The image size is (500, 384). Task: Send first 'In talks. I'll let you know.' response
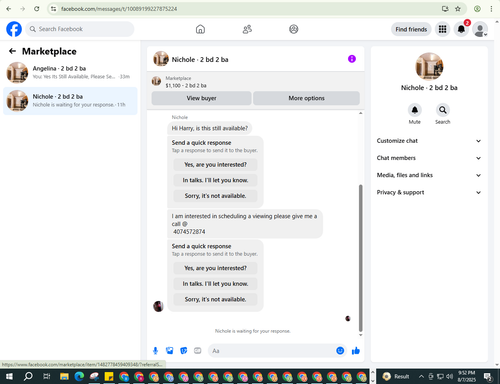pos(215,180)
